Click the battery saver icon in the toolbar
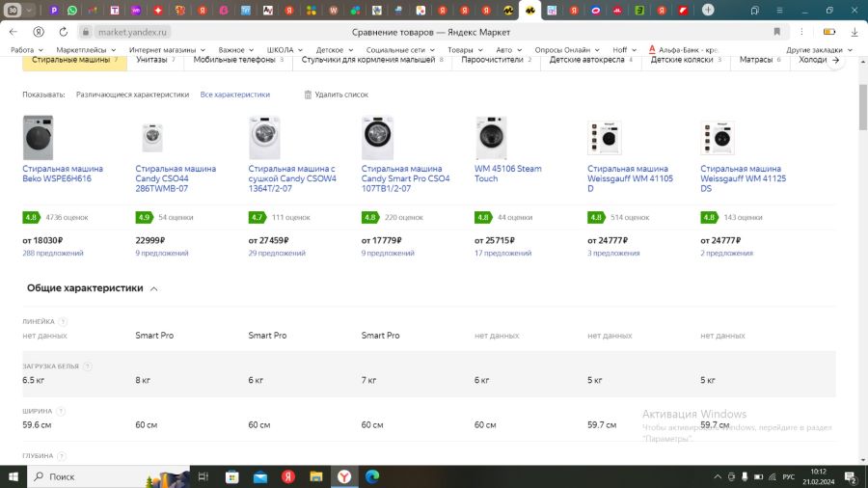Viewport: 868px width, 488px height. tap(828, 32)
